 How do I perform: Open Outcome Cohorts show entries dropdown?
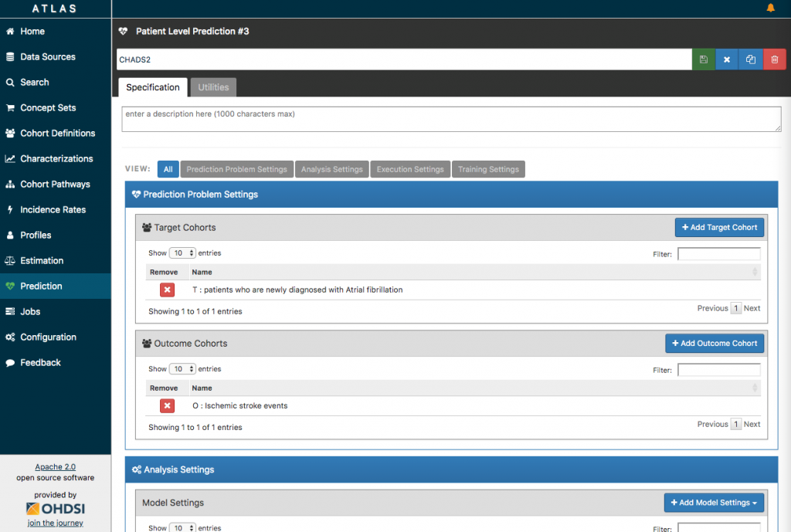[182, 369]
